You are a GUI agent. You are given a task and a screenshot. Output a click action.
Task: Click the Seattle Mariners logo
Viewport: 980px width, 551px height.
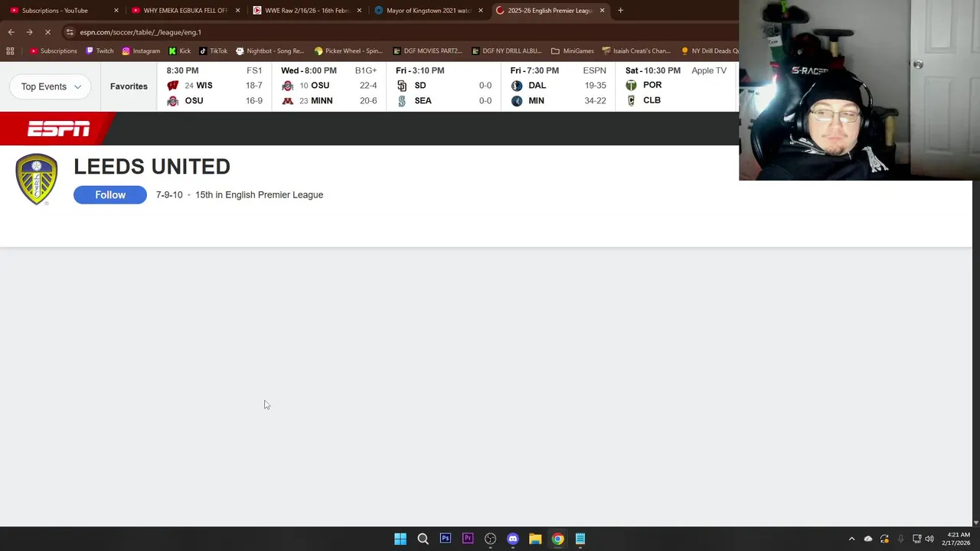402,101
